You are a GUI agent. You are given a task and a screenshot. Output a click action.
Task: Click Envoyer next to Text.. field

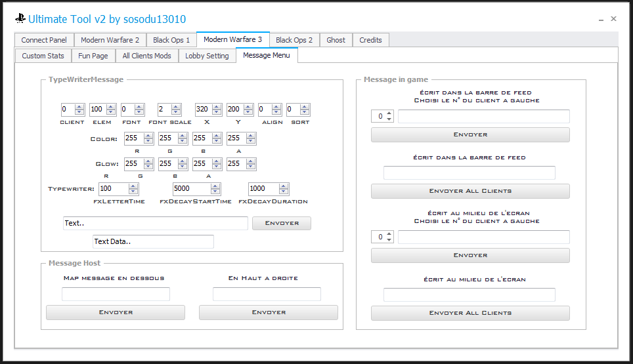point(282,223)
